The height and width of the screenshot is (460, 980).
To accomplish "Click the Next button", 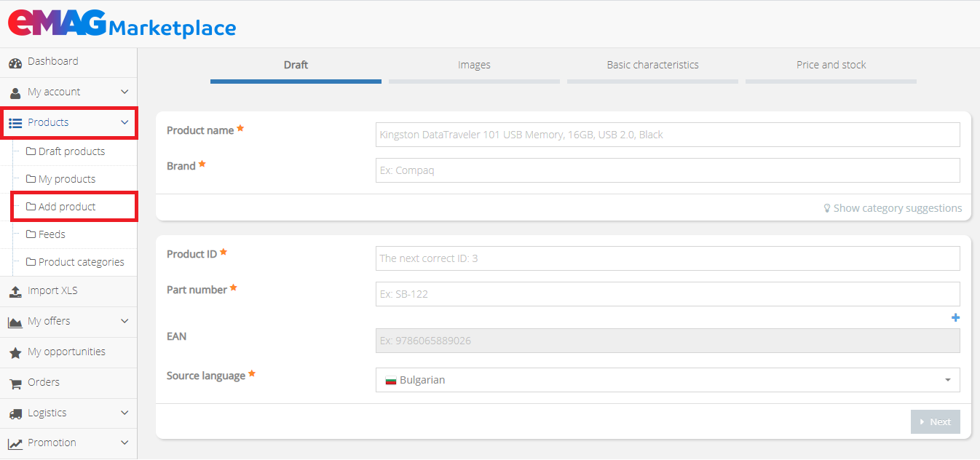I will tap(936, 422).
